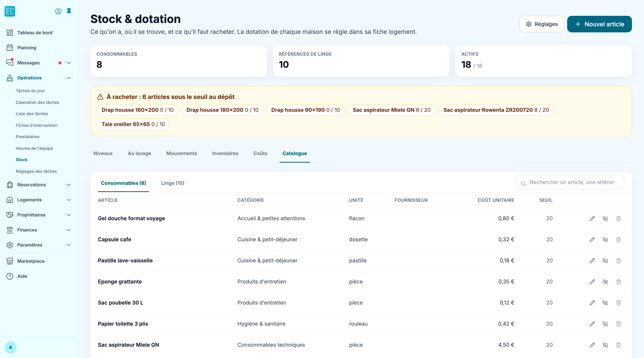Click the EC app logo
The width and height of the screenshot is (644, 358).
10,11
